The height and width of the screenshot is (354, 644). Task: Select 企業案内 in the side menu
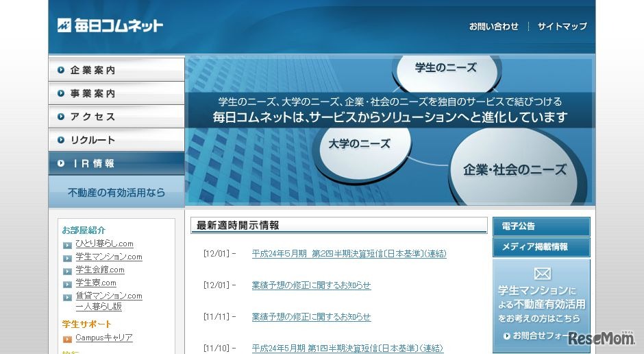(116, 70)
